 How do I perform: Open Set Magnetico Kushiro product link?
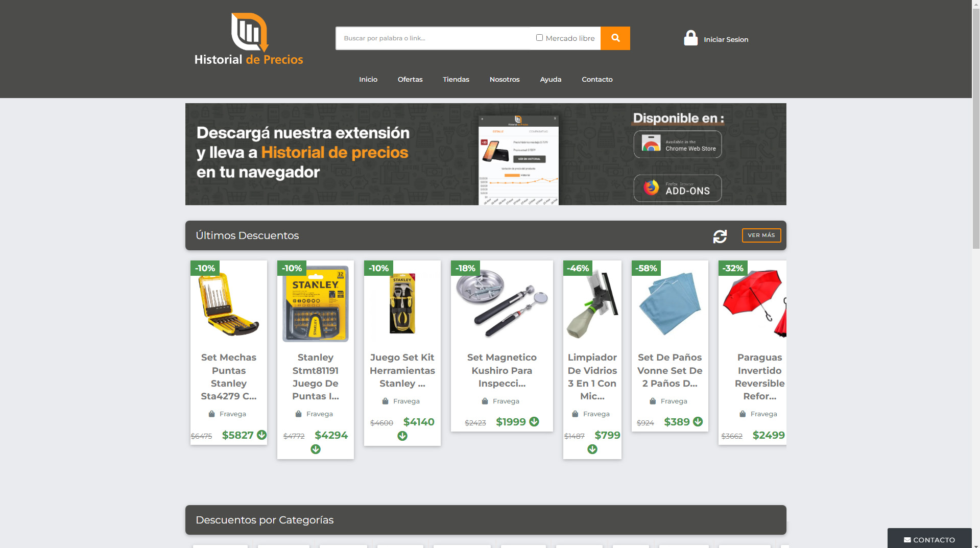click(x=502, y=370)
